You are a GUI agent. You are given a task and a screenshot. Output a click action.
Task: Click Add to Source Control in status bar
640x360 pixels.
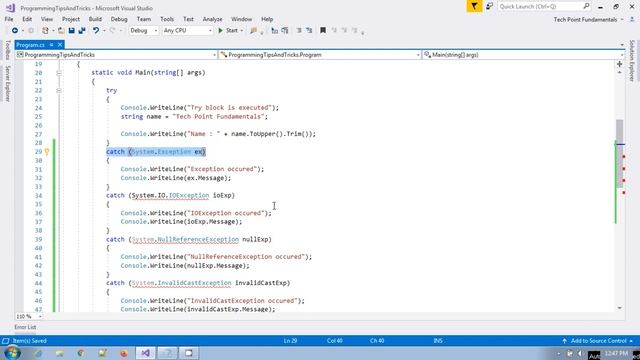tap(598, 341)
